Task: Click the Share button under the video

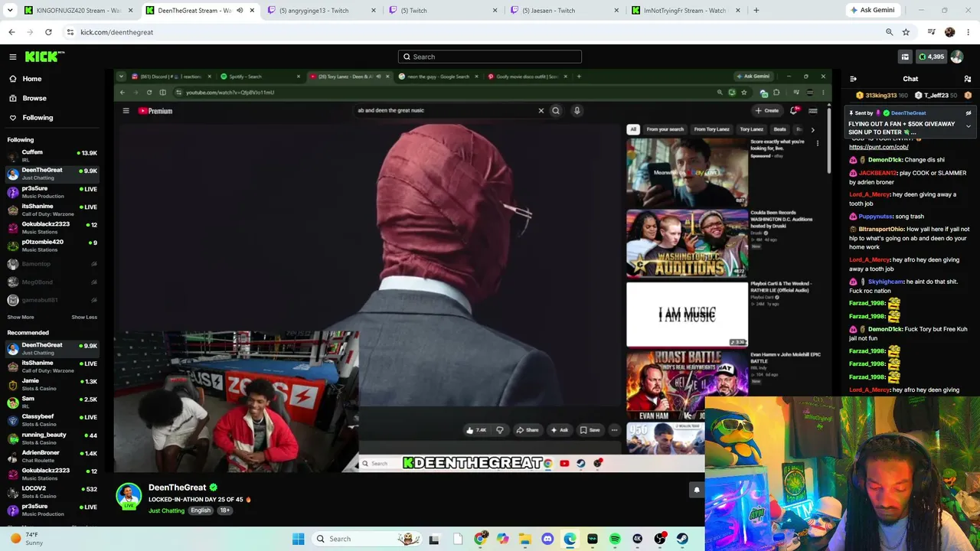Action: [527, 430]
